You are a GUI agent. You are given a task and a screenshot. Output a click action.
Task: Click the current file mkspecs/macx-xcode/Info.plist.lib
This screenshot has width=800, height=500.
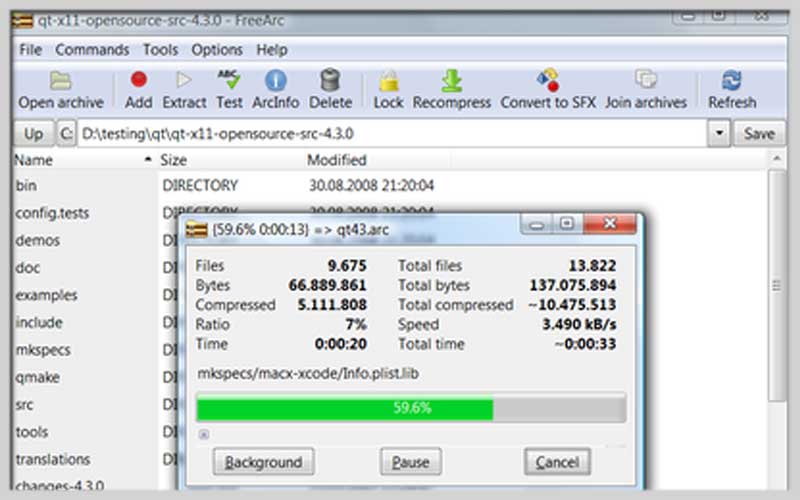click(308, 373)
